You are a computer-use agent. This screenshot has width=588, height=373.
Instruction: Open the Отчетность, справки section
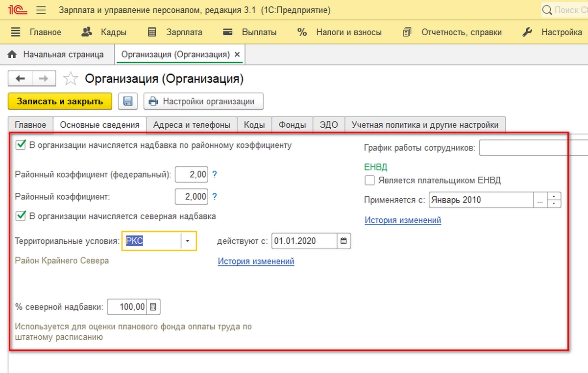click(x=452, y=32)
